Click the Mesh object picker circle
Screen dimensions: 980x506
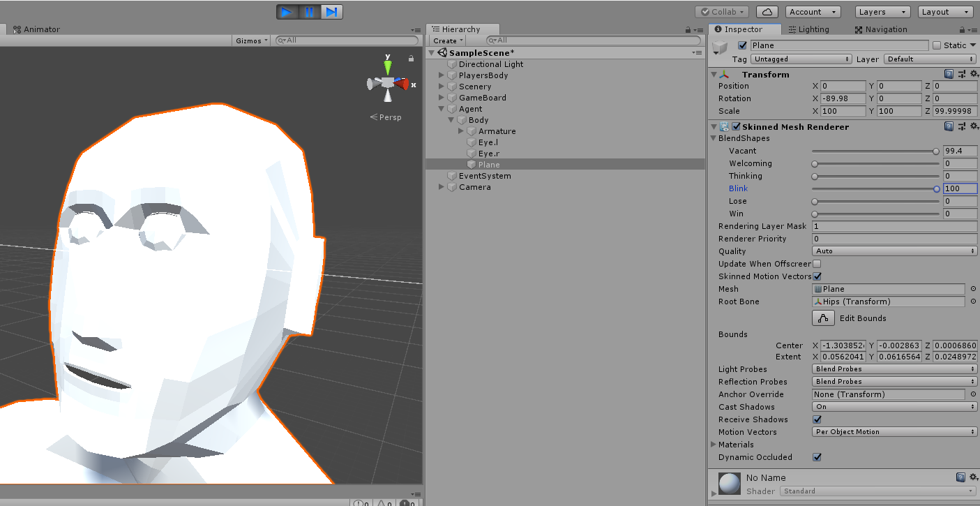pyautogui.click(x=973, y=289)
